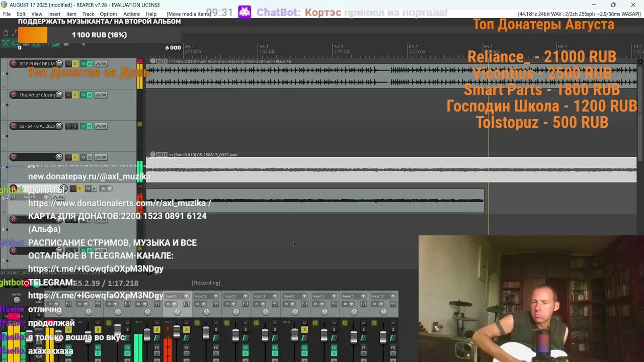Click volume fader on mixer strip showing -10.7
This screenshot has height=362, width=644.
[x=147, y=335]
